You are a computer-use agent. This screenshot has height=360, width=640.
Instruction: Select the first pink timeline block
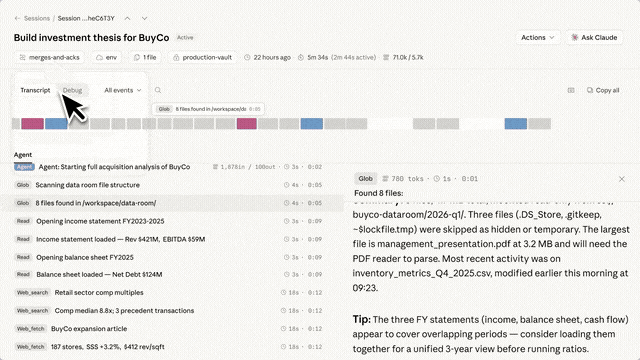[33, 124]
